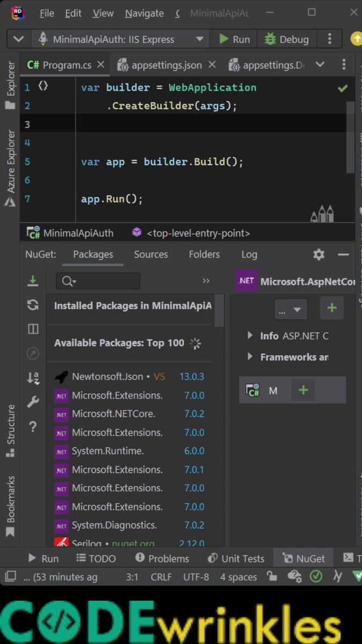
Task: Close the appsettings.json editor tab
Action: tap(212, 64)
